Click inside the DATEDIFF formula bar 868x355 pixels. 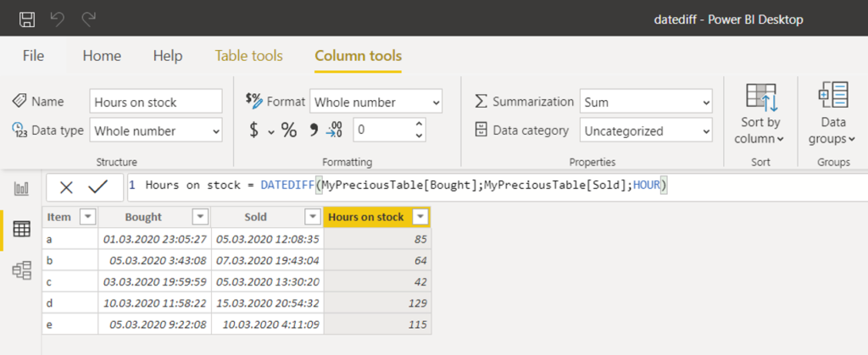pyautogui.click(x=497, y=187)
